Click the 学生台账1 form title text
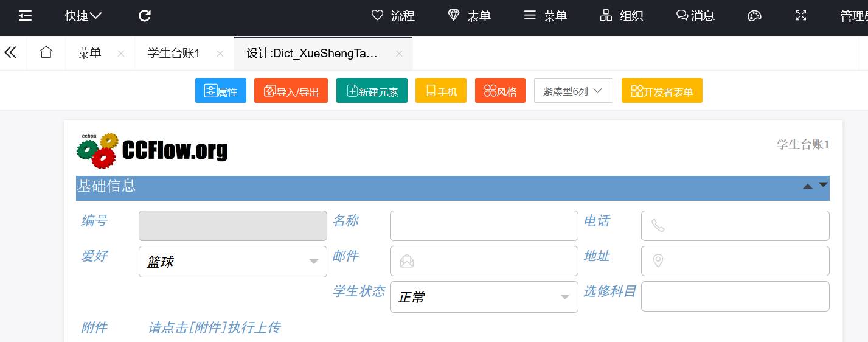Image resolution: width=868 pixels, height=342 pixels. click(x=803, y=144)
